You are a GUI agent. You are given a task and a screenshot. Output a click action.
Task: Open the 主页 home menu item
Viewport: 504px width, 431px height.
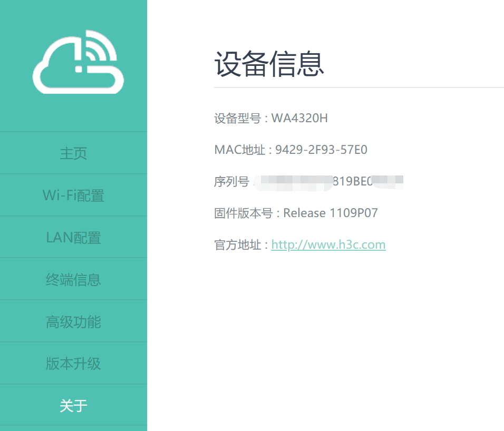click(x=73, y=153)
